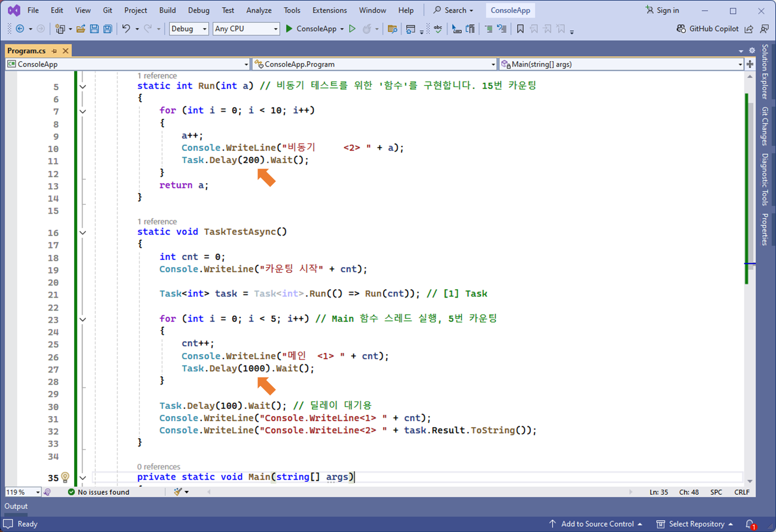Screen dimensions: 776x532
Task: Toggle a bookmark on the current line
Action: (x=520, y=29)
